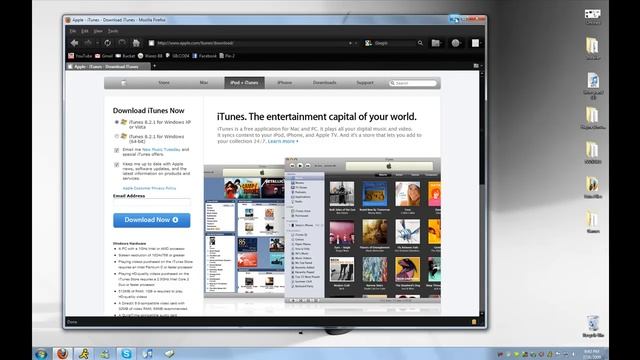640x360 pixels.
Task: Open the Tools menu
Action: [x=113, y=31]
